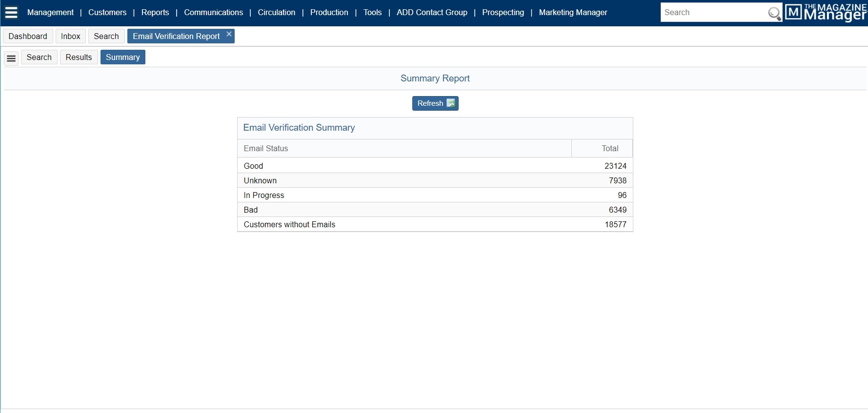Open the Production menu
The height and width of the screenshot is (413, 868).
tap(329, 13)
